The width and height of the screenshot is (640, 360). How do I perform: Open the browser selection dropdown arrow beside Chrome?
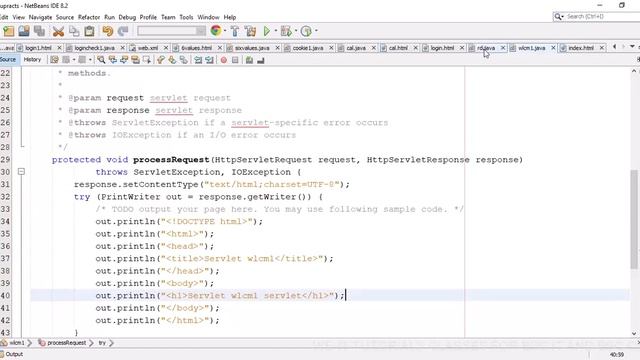[225, 31]
